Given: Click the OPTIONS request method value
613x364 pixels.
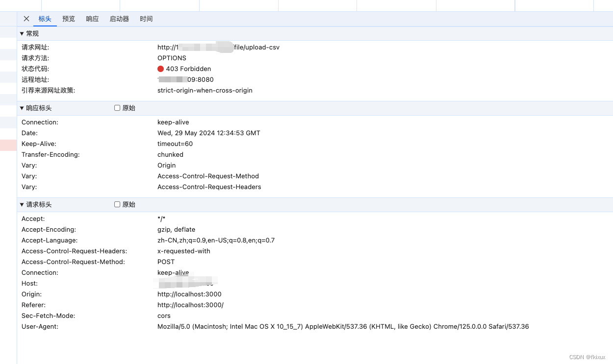Looking at the screenshot, I should [172, 58].
